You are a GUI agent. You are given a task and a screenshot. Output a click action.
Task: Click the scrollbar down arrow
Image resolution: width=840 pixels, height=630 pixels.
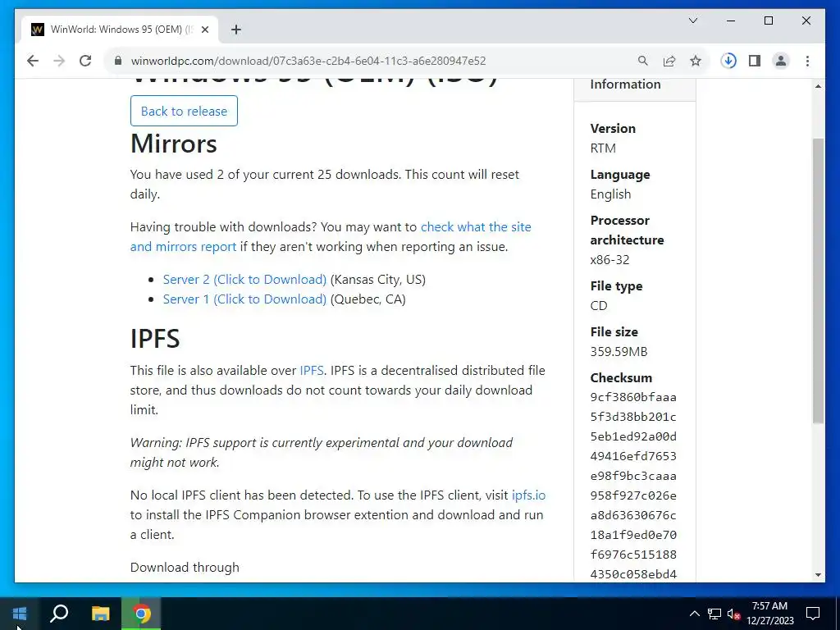[818, 575]
